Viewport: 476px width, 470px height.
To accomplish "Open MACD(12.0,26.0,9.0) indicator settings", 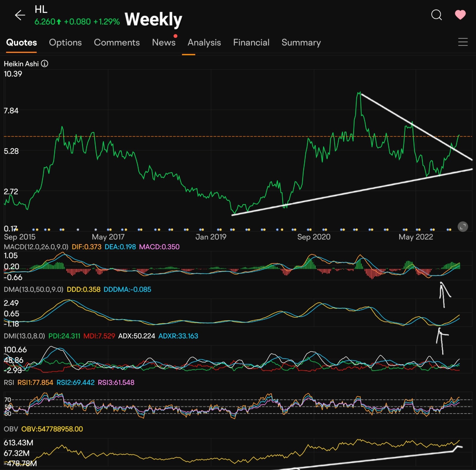I will coord(36,247).
